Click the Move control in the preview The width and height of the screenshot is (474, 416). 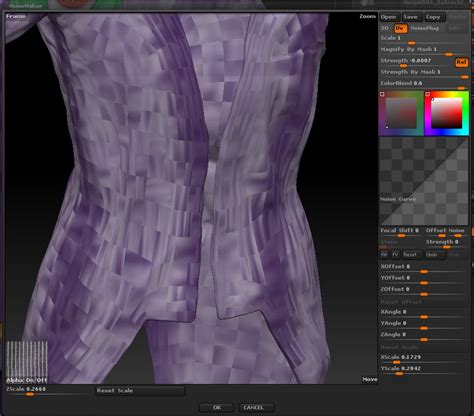(370, 379)
